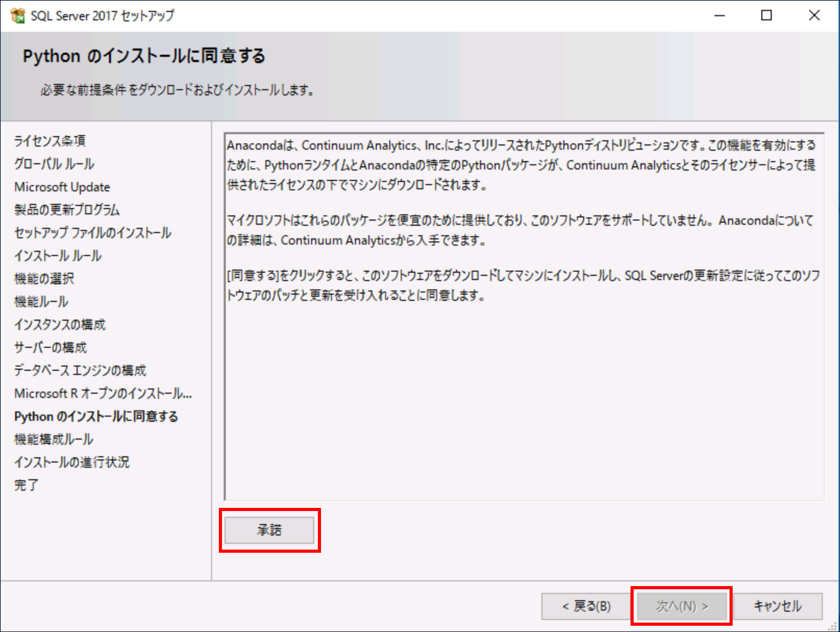Image resolution: width=840 pixels, height=632 pixels.
Task: Cancel setup with キャンセル button
Action: point(777,606)
